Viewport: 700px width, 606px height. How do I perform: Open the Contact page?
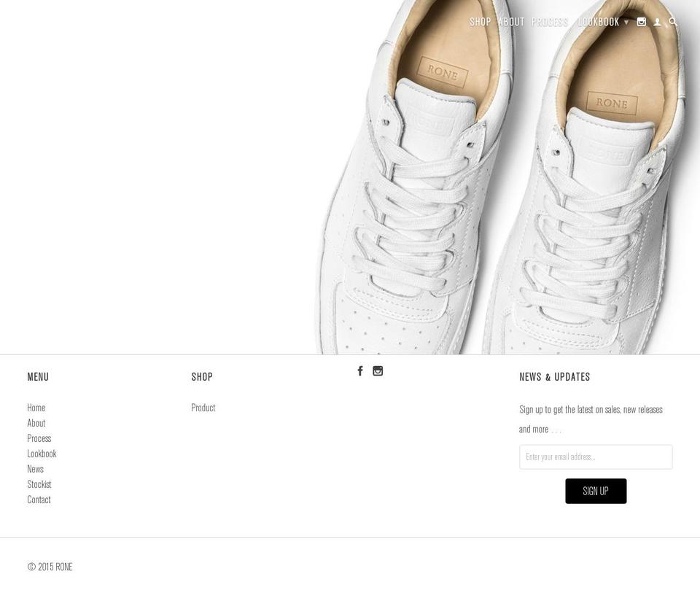[x=39, y=500]
